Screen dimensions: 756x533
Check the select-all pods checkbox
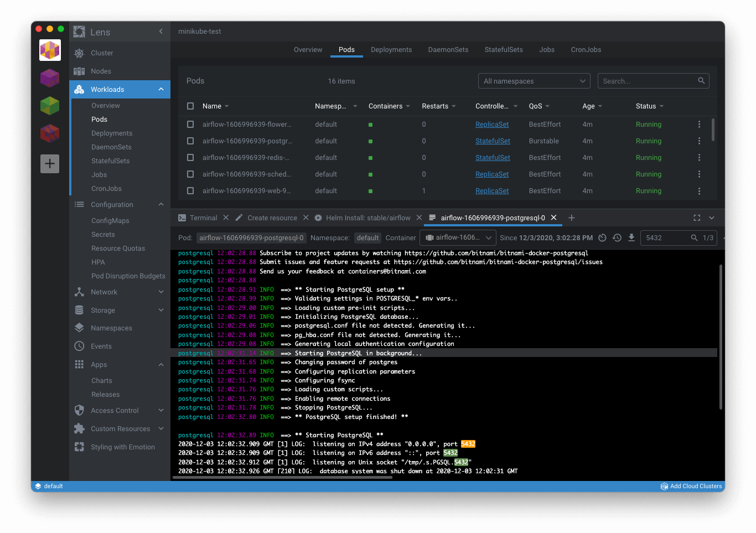[190, 106]
